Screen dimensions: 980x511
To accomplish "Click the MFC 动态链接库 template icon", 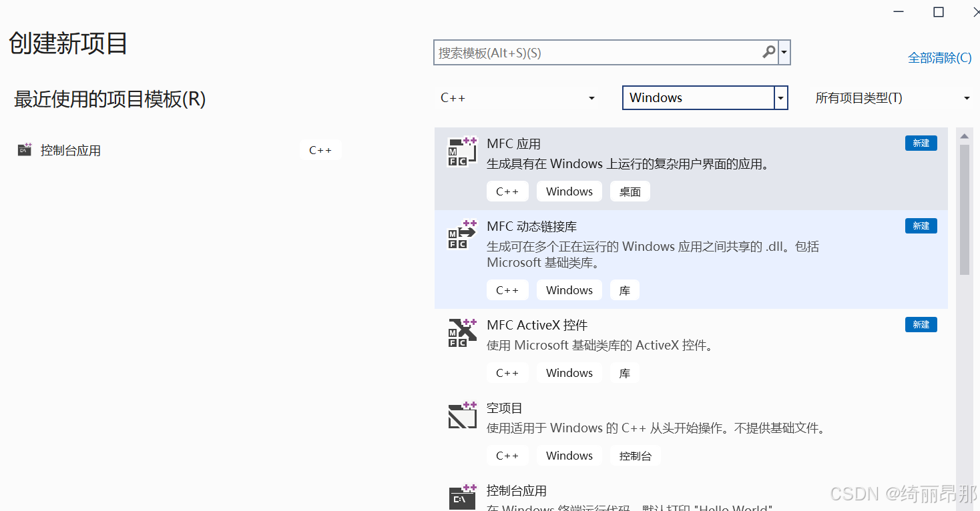I will pyautogui.click(x=462, y=234).
